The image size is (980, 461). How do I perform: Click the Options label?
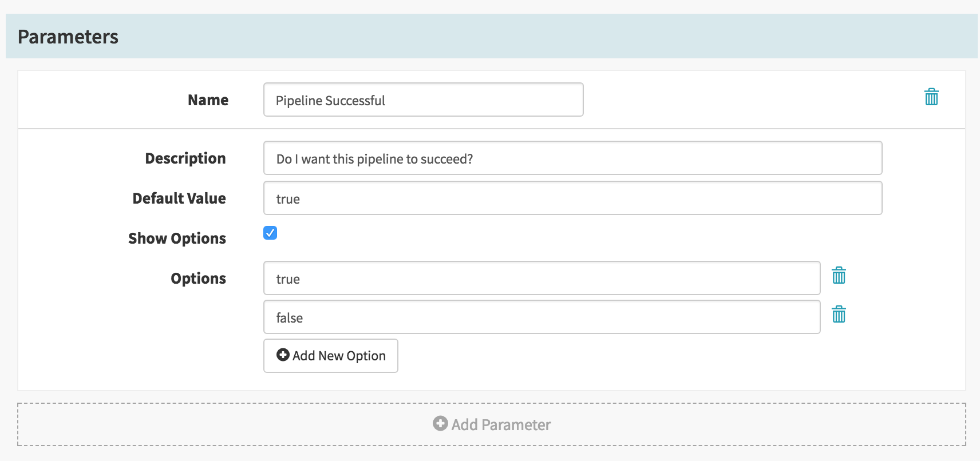point(199,279)
